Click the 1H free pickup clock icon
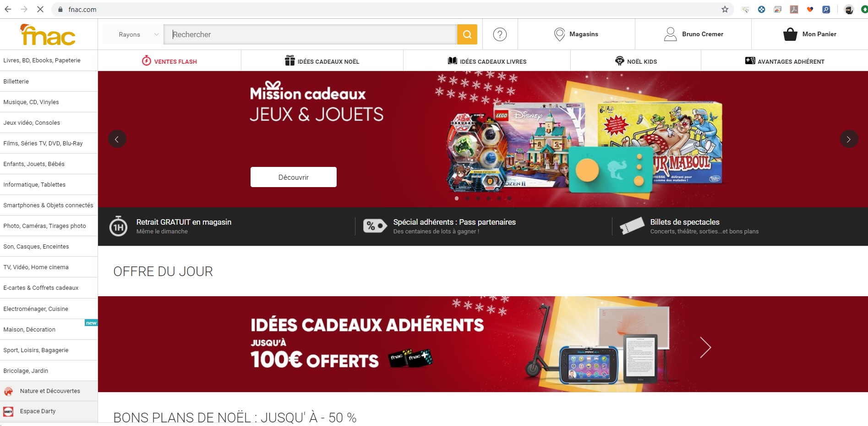This screenshot has width=868, height=426. 118,227
